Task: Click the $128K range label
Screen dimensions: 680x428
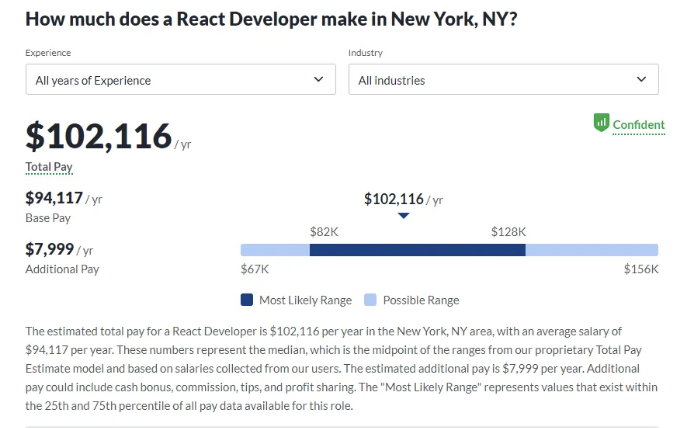Action: [508, 232]
